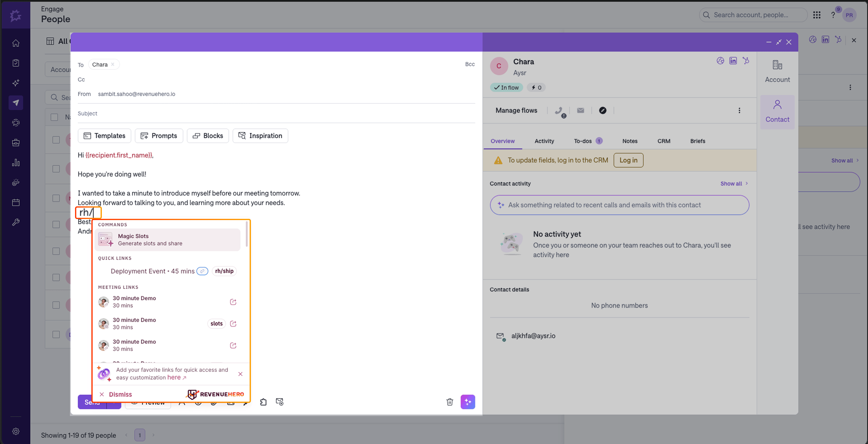This screenshot has width=868, height=444.
Task: Click the HubSpot icon beside Chara's name
Action: [x=746, y=61]
